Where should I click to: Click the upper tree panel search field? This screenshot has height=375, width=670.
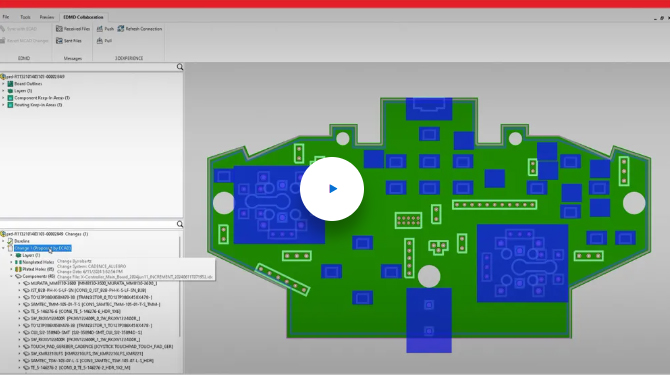tap(88, 67)
